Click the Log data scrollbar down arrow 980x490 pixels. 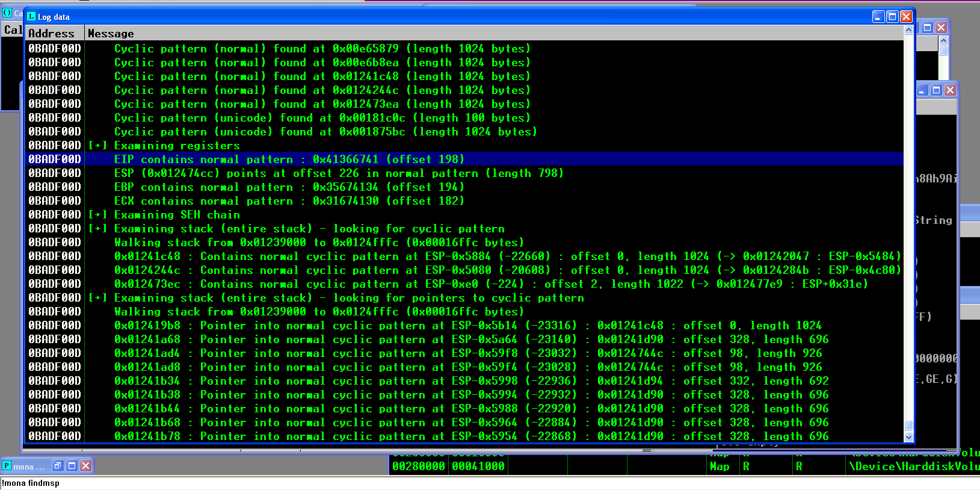pyautogui.click(x=908, y=437)
